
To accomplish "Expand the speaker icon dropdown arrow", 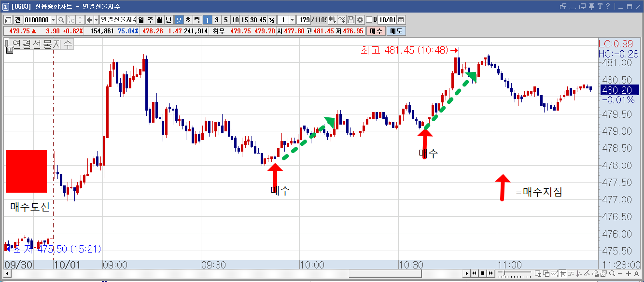I will tap(96, 20).
